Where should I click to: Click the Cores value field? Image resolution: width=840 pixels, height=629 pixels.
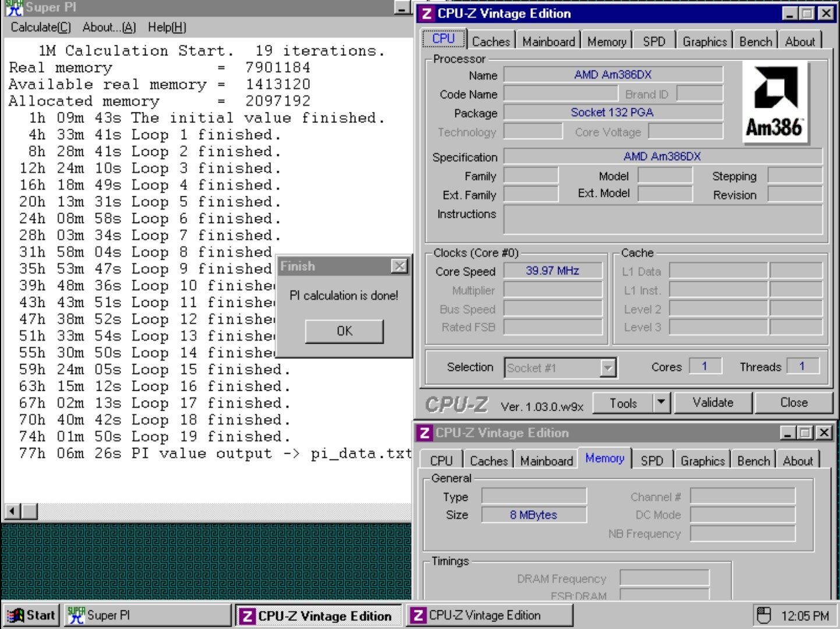(705, 366)
